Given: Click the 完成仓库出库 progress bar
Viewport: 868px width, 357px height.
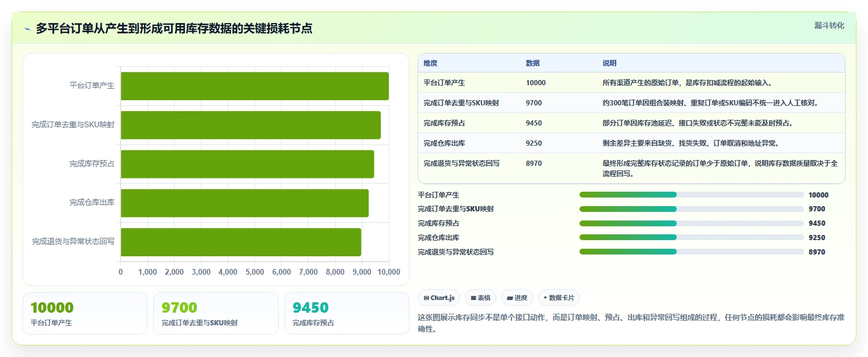Looking at the screenshot, I should [691, 237].
